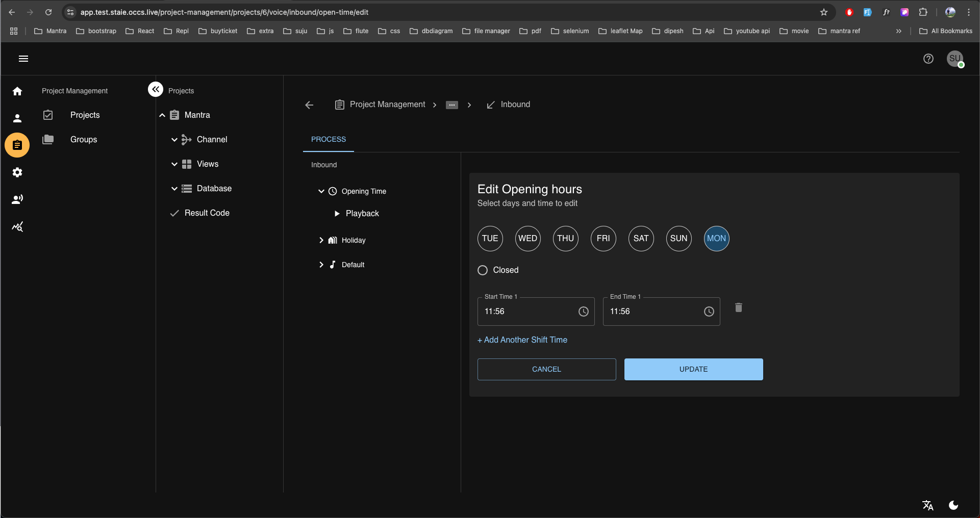Image resolution: width=980 pixels, height=518 pixels.
Task: Switch to the PROCESS tab
Action: coord(328,139)
